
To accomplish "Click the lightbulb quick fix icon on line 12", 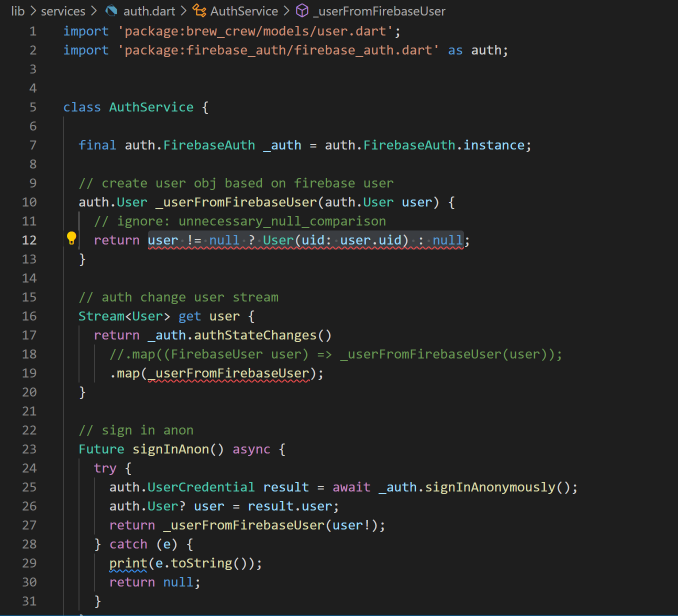I will click(71, 238).
